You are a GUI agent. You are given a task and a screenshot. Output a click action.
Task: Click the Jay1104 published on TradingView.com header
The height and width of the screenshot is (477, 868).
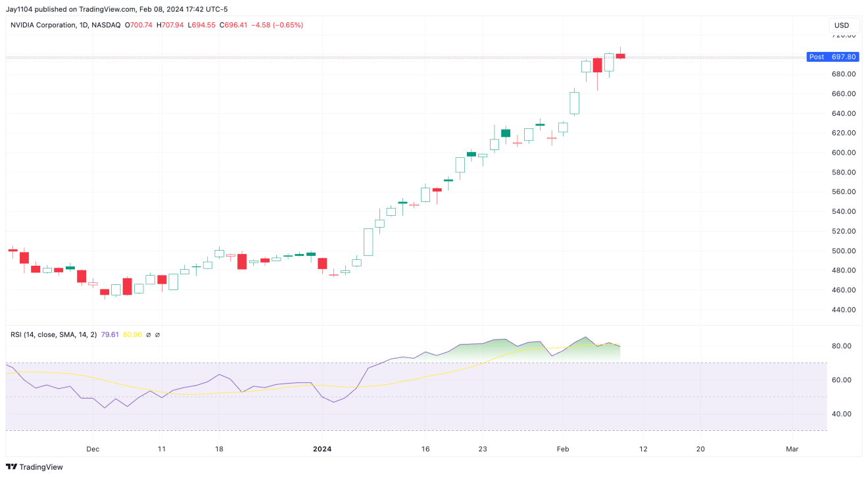point(117,9)
